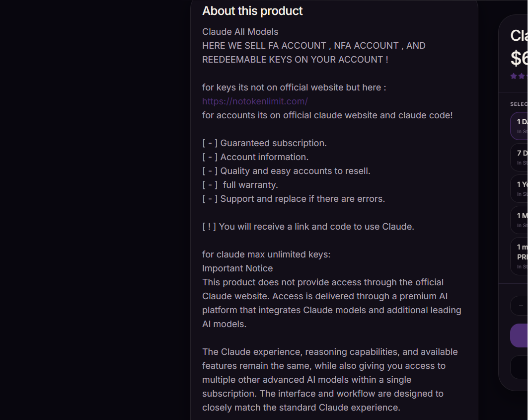This screenshot has width=528, height=420.
Task: Select the 7 D plan option
Action: click(x=519, y=158)
